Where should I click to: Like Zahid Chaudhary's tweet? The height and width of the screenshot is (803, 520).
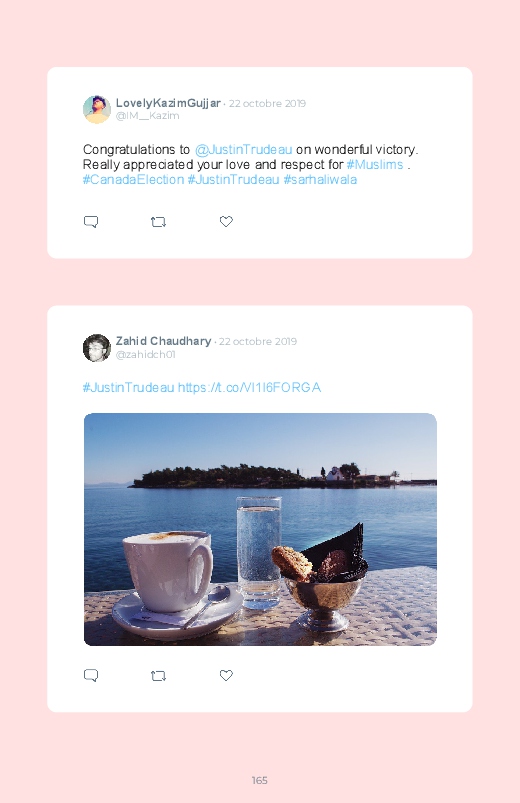[x=226, y=675]
